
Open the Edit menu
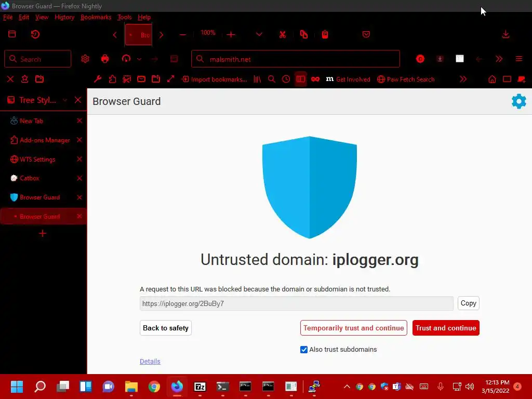pyautogui.click(x=24, y=17)
